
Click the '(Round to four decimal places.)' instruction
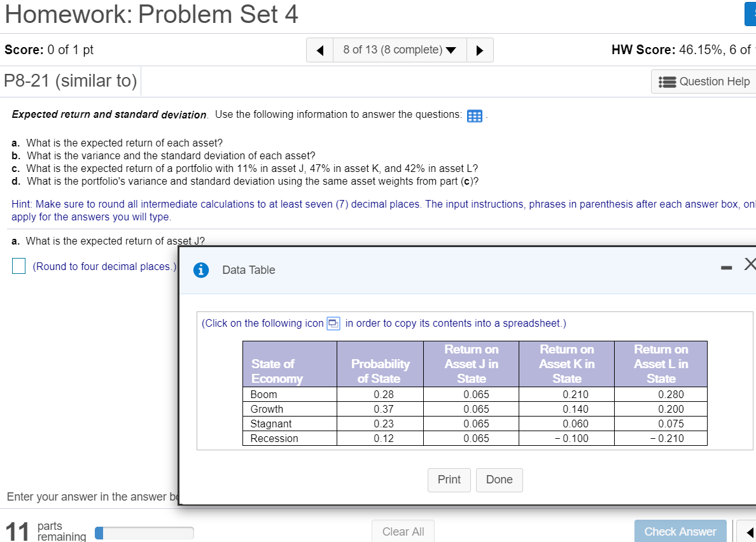click(x=104, y=266)
